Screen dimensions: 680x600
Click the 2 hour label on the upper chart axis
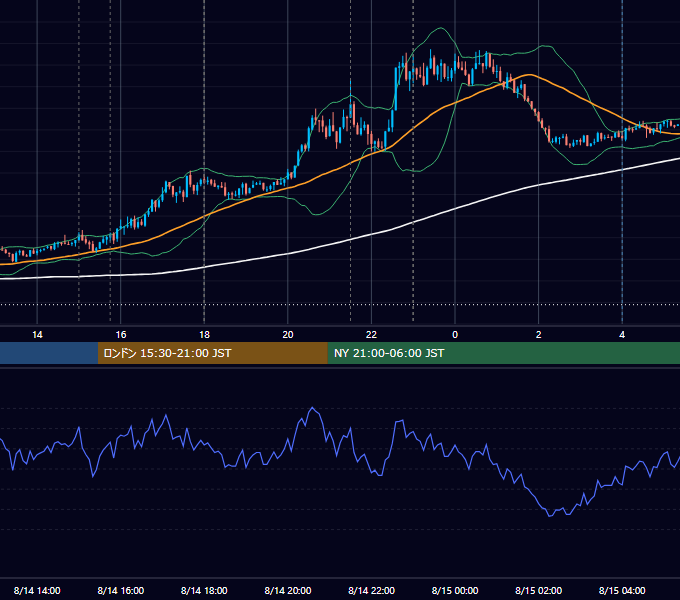click(539, 335)
